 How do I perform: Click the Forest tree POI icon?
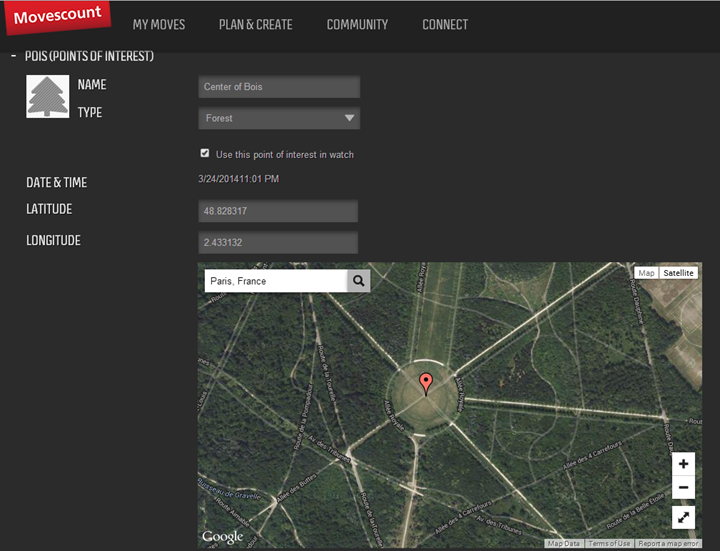point(48,96)
